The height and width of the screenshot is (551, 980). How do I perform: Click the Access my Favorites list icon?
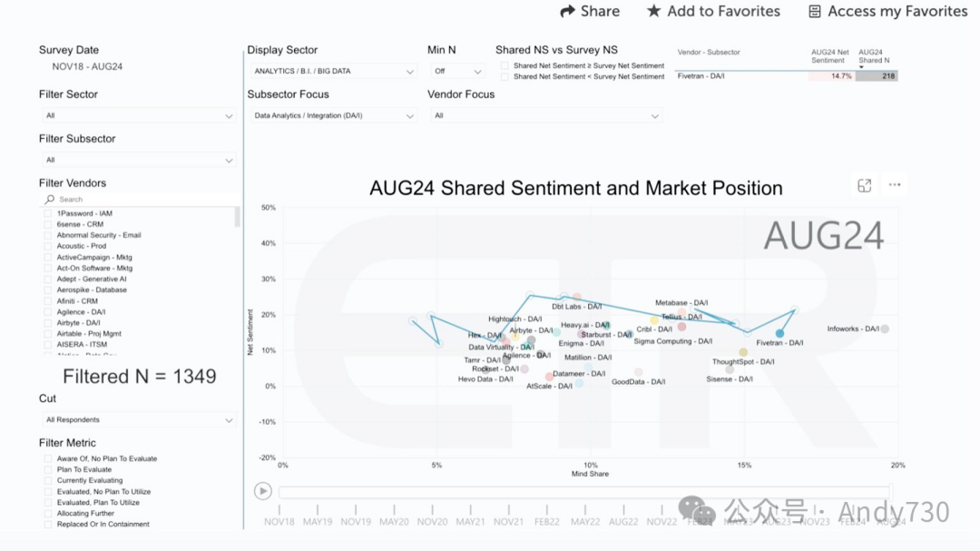(x=815, y=12)
